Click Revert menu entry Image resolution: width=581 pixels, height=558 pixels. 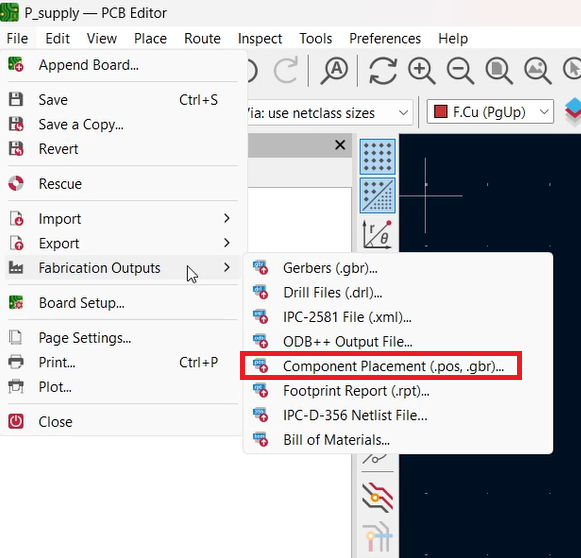click(x=123, y=149)
